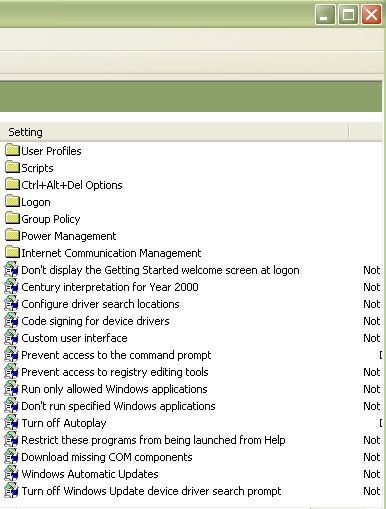
Task: Select Download missing COM components setting
Action: click(x=107, y=457)
